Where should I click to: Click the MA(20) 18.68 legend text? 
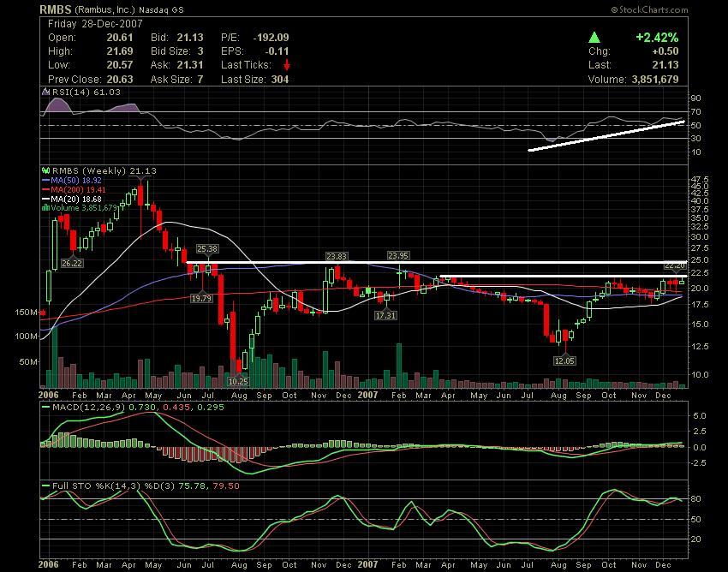click(76, 199)
